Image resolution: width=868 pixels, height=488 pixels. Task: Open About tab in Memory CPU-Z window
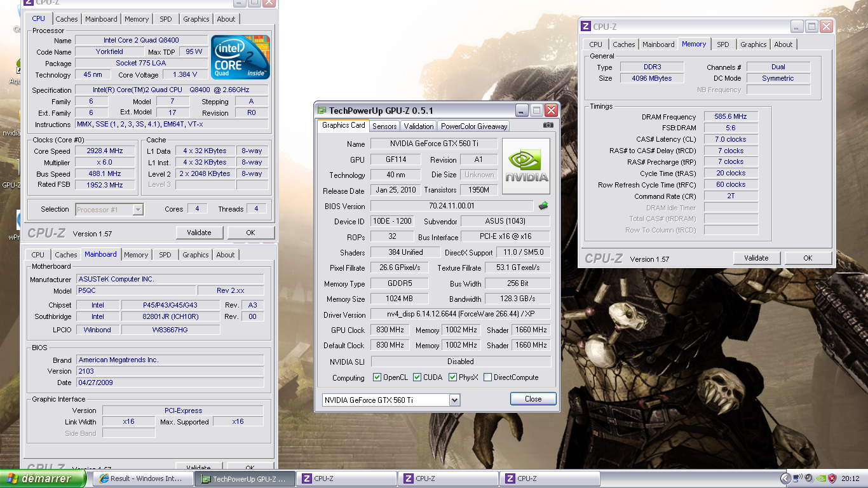(x=783, y=44)
